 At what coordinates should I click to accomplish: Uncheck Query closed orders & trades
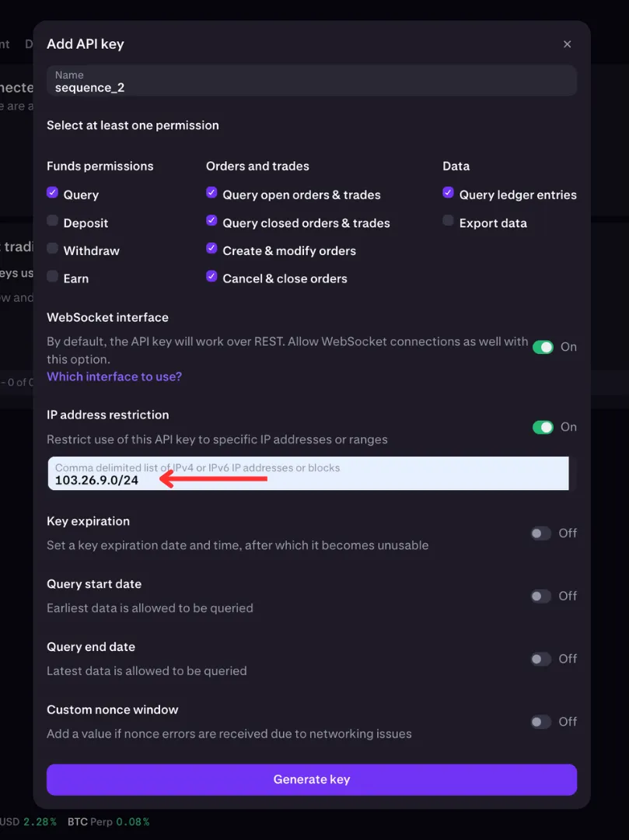pyautogui.click(x=211, y=220)
